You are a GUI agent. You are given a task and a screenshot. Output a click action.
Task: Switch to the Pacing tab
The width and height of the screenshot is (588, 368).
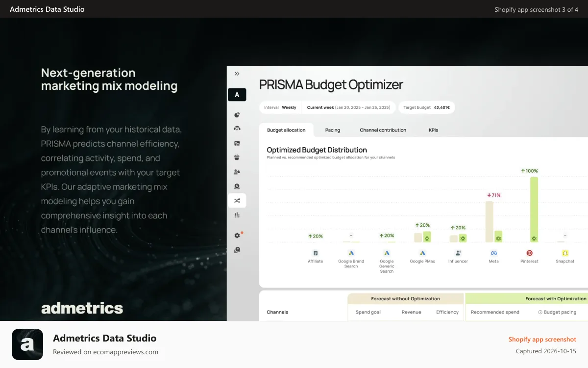(x=333, y=130)
